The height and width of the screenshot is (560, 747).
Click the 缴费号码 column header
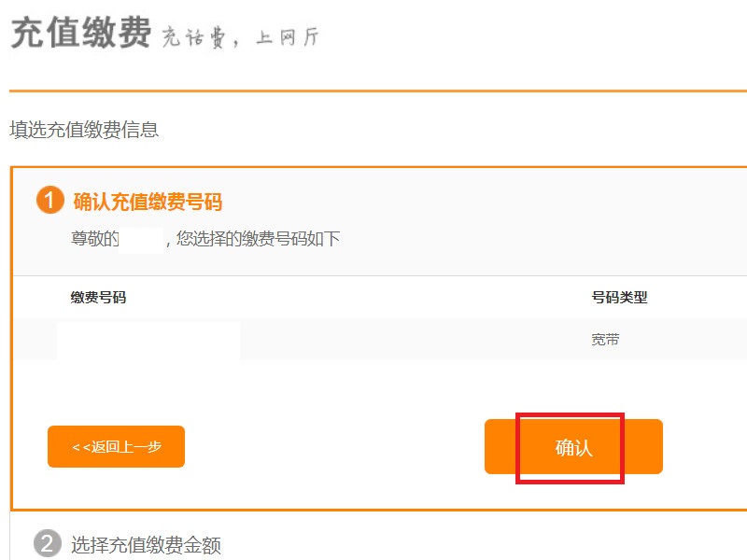(x=98, y=298)
